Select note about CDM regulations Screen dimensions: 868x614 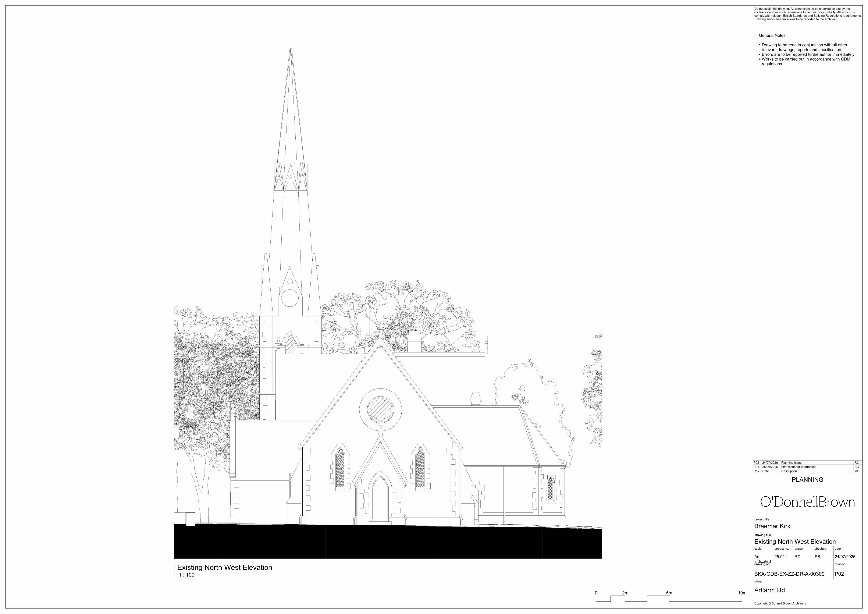806,62
